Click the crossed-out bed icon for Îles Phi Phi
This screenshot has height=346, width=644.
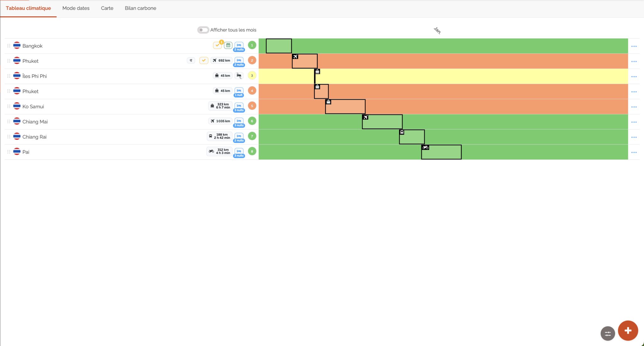[x=239, y=75]
